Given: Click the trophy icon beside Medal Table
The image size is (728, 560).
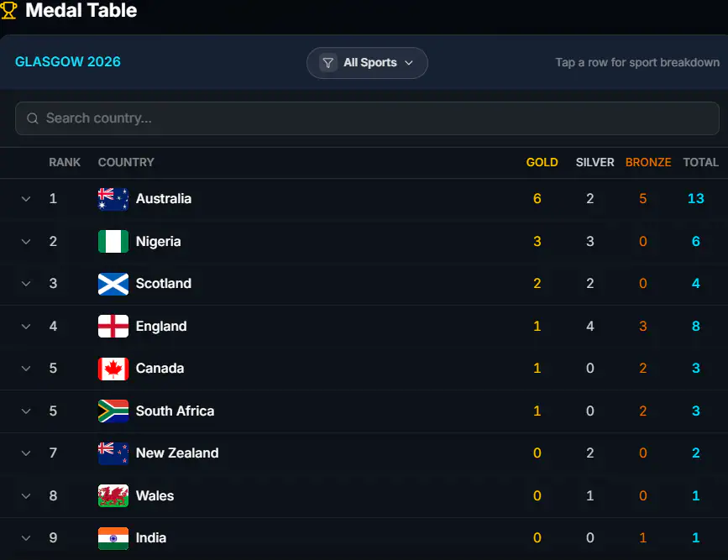Looking at the screenshot, I should point(8,10).
